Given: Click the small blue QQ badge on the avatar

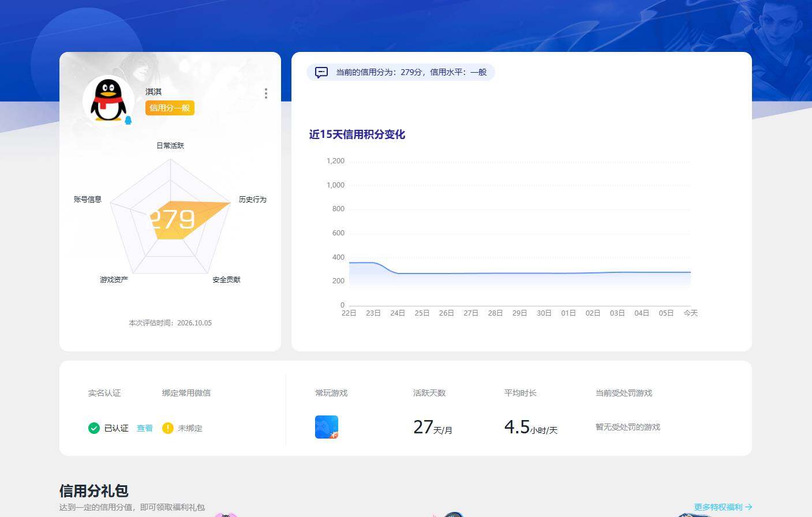Looking at the screenshot, I should coord(128,120).
